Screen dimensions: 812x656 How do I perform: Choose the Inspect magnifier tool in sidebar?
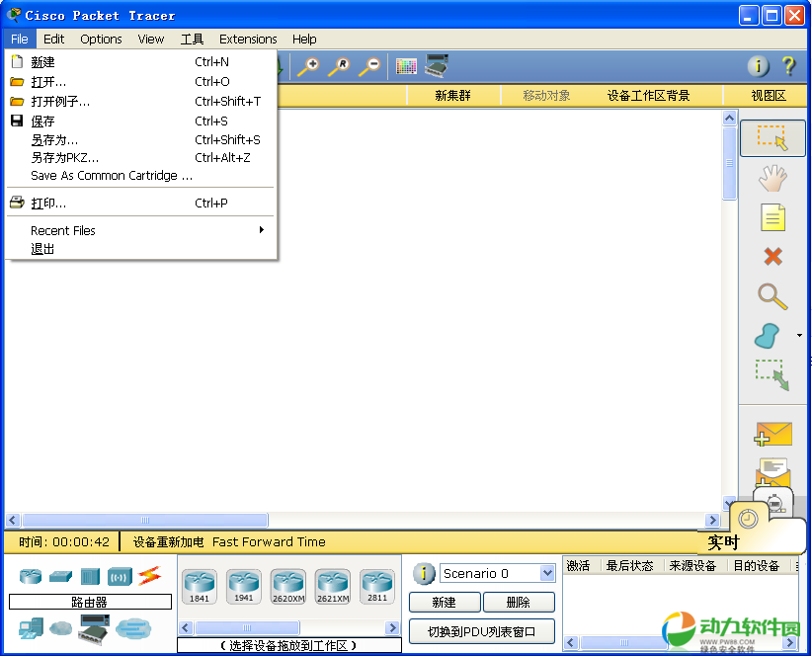pyautogui.click(x=772, y=296)
